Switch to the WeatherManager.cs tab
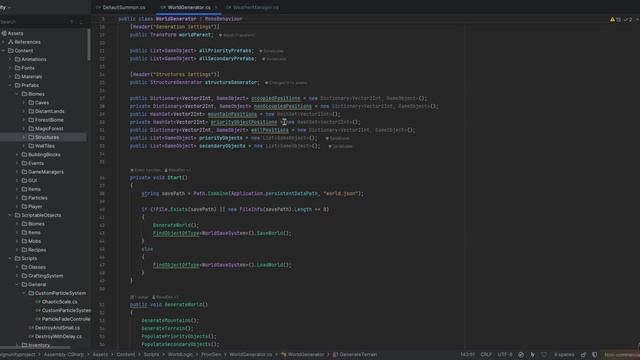 coord(252,7)
